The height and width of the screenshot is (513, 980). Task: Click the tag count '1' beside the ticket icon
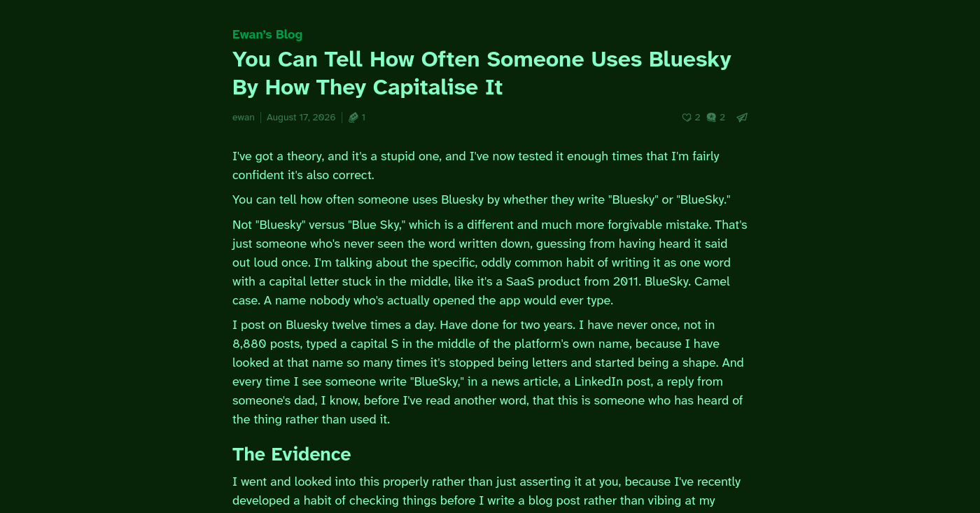(363, 118)
